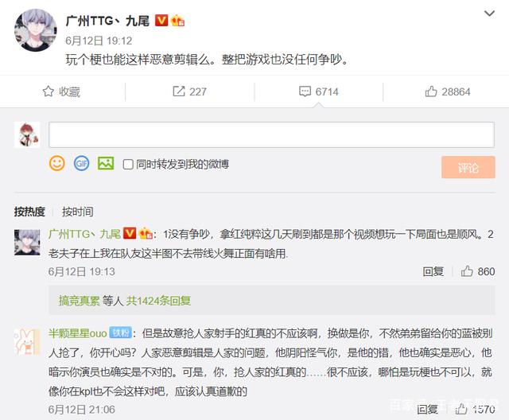Sort comments by 按热度

[x=29, y=212]
